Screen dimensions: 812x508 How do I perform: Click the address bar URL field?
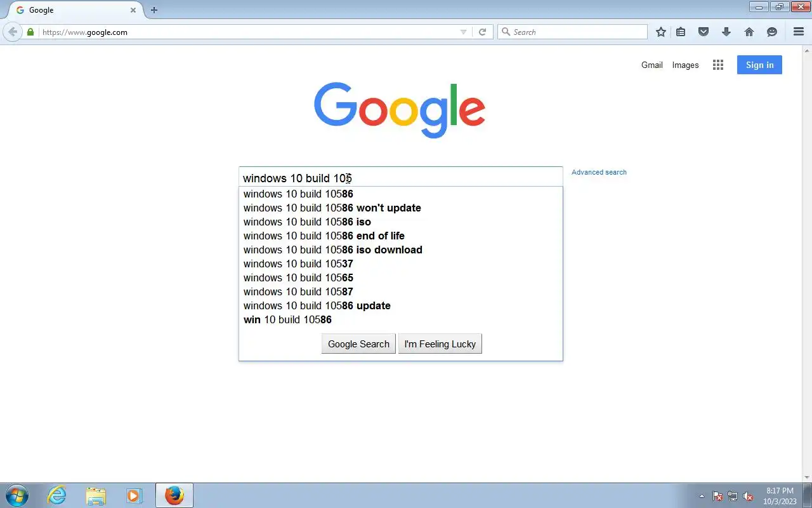[x=251, y=32]
